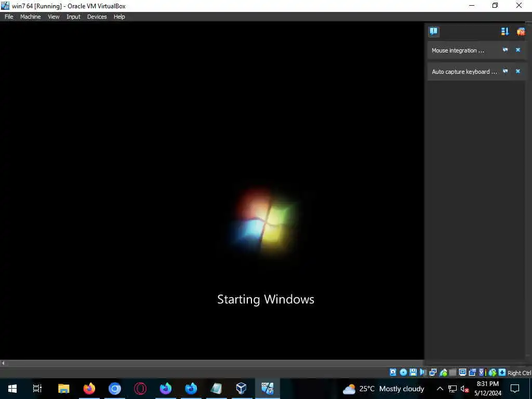532x399 pixels.
Task: Click the shared folders status icon
Action: [x=472, y=372]
